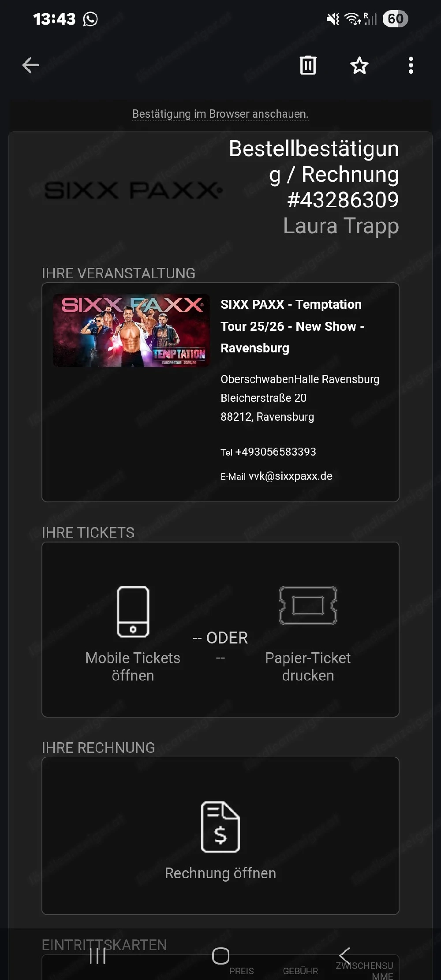The image size is (441, 980).
Task: Open Rechnung öffnen link
Action: [220, 873]
